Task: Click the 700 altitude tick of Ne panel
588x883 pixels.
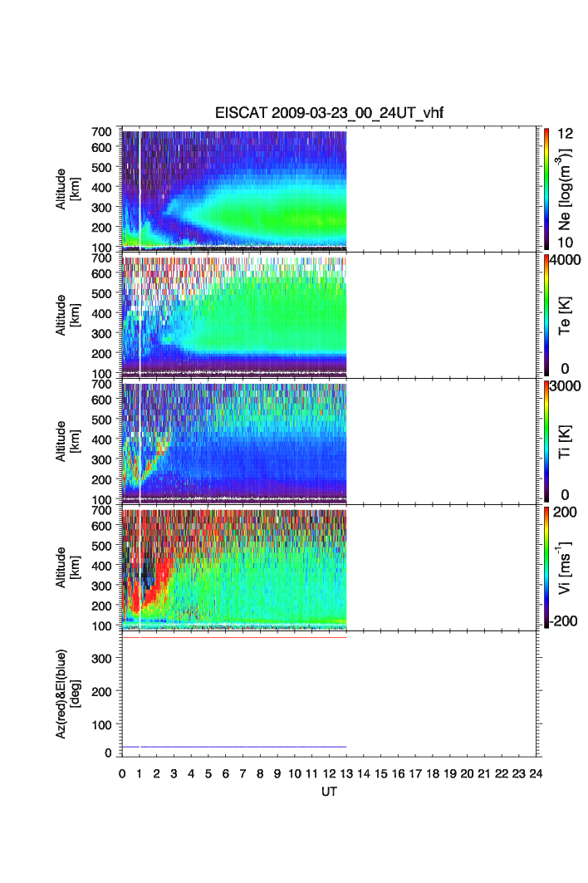Action: coord(101,132)
